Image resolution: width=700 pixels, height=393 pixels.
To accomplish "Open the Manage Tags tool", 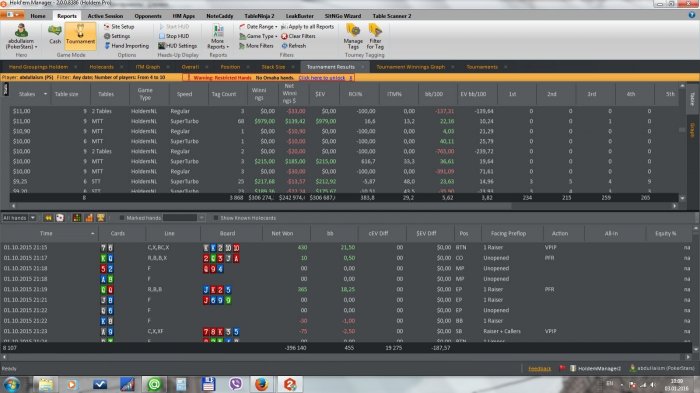I will pyautogui.click(x=353, y=37).
